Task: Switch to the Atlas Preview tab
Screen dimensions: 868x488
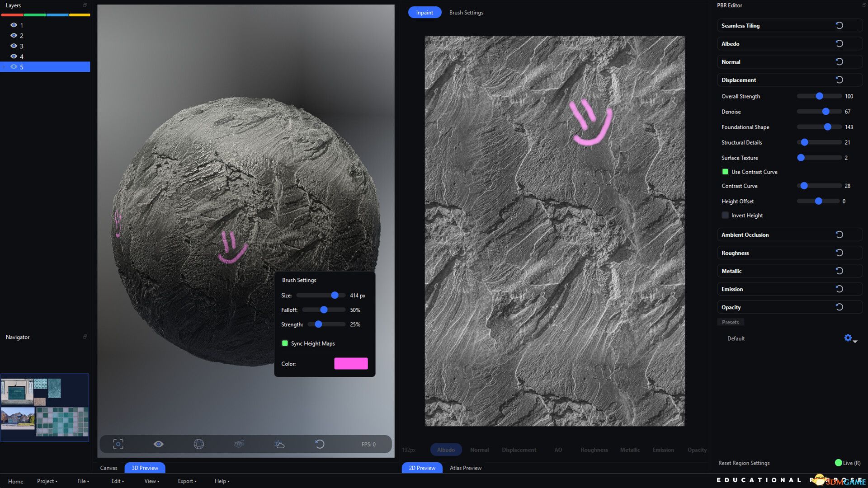Action: coord(465,468)
